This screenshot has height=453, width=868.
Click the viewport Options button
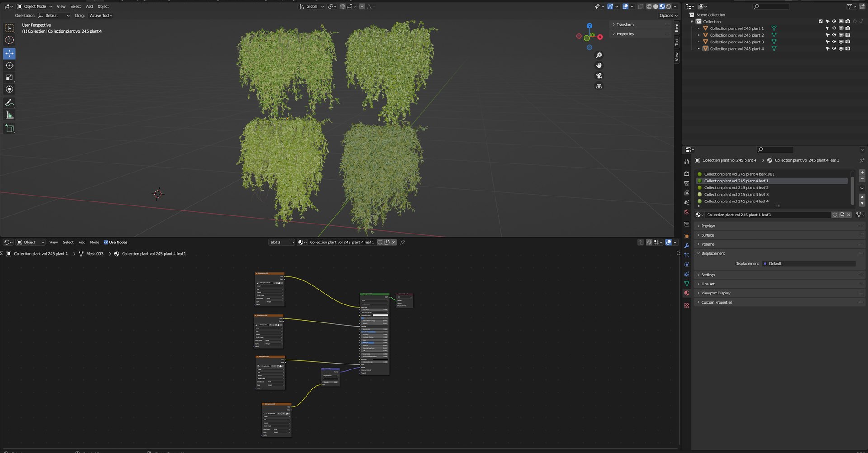(x=669, y=16)
